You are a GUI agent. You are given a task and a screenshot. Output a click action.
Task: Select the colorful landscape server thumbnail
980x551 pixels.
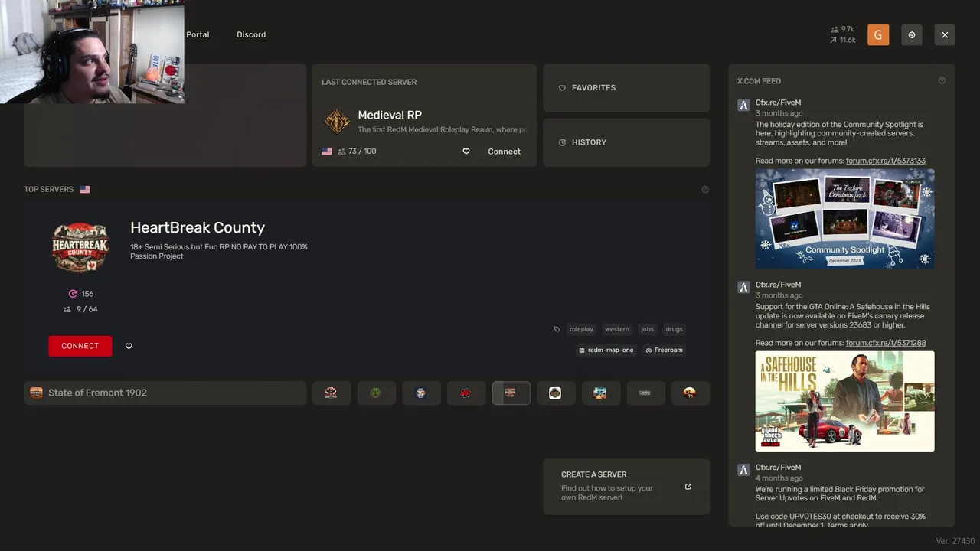(600, 393)
